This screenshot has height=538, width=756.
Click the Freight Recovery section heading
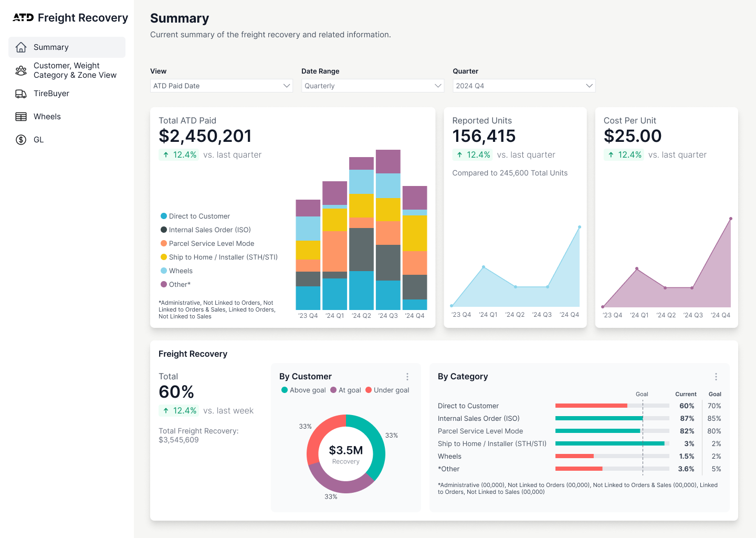(193, 354)
